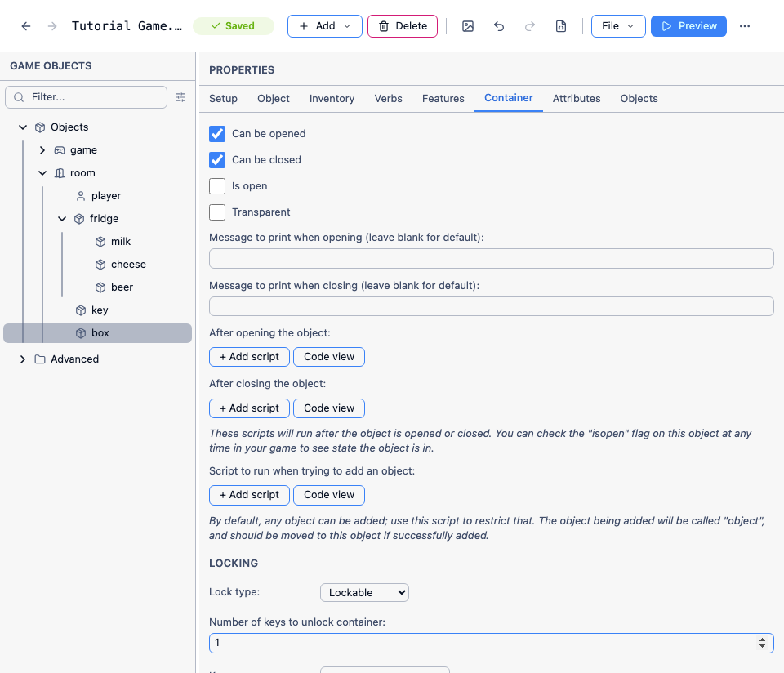Click the redo icon in toolbar
Screen dimensions: 784x673
click(530, 26)
